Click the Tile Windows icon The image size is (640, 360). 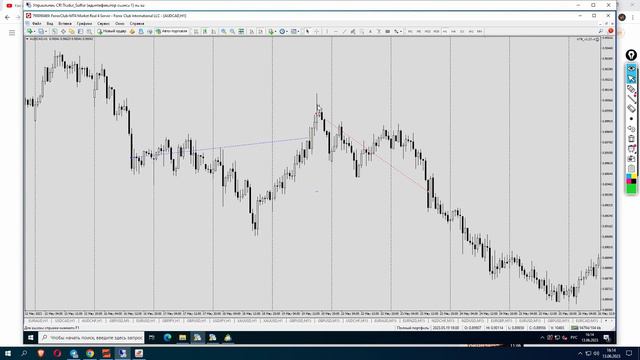(241, 31)
